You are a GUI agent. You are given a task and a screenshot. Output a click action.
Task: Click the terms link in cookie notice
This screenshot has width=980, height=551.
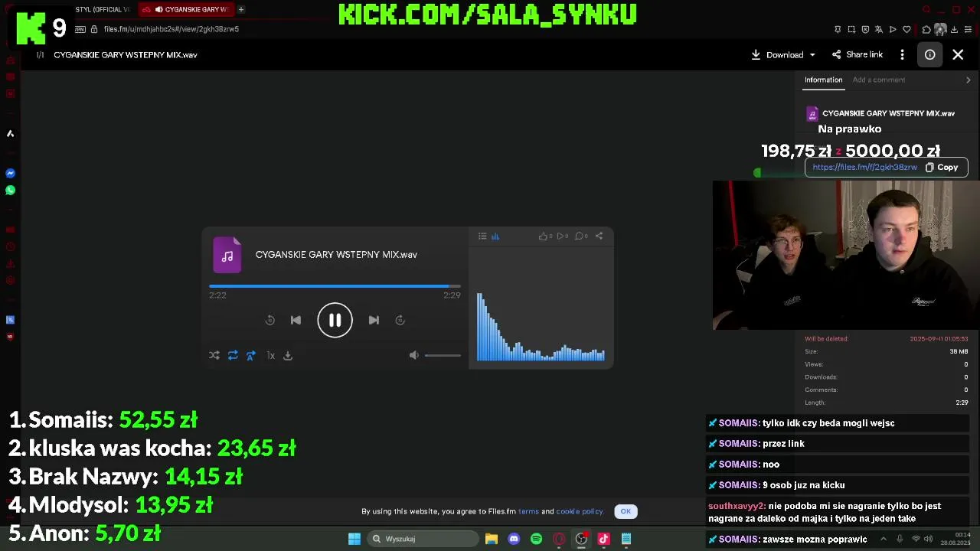tap(528, 511)
